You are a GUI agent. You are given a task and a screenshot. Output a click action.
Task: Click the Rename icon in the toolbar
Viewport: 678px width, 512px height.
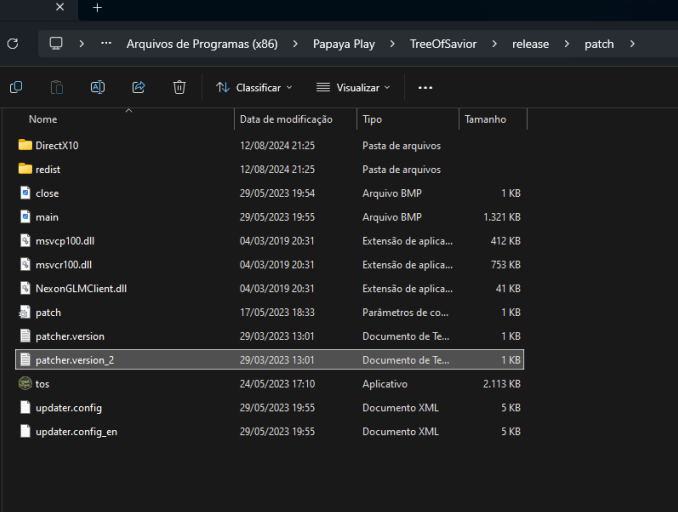98,87
